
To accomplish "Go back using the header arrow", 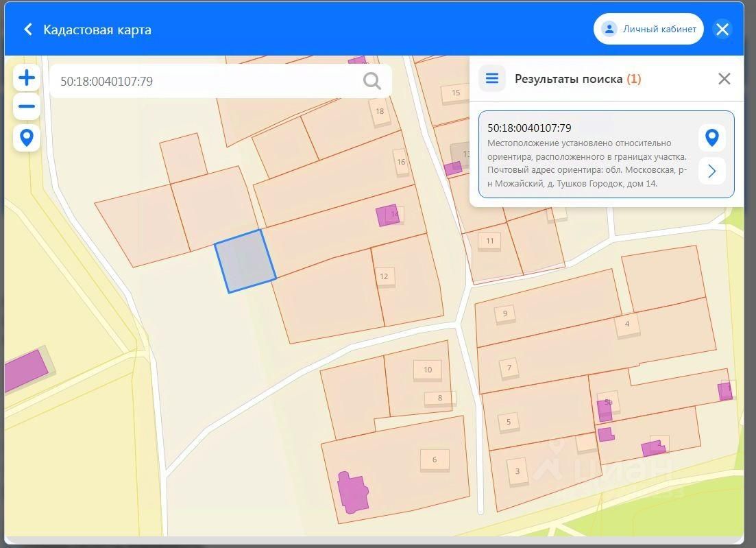I will click(28, 29).
